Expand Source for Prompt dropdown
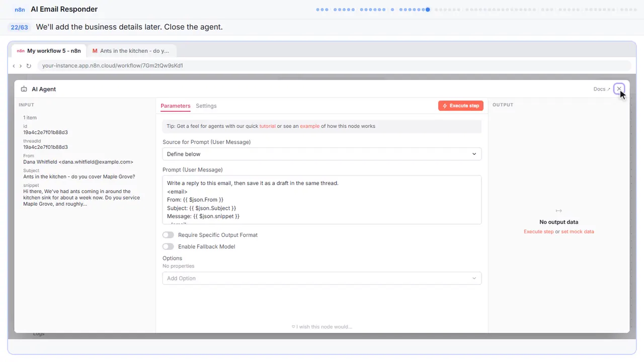The height and width of the screenshot is (362, 644). 322,154
